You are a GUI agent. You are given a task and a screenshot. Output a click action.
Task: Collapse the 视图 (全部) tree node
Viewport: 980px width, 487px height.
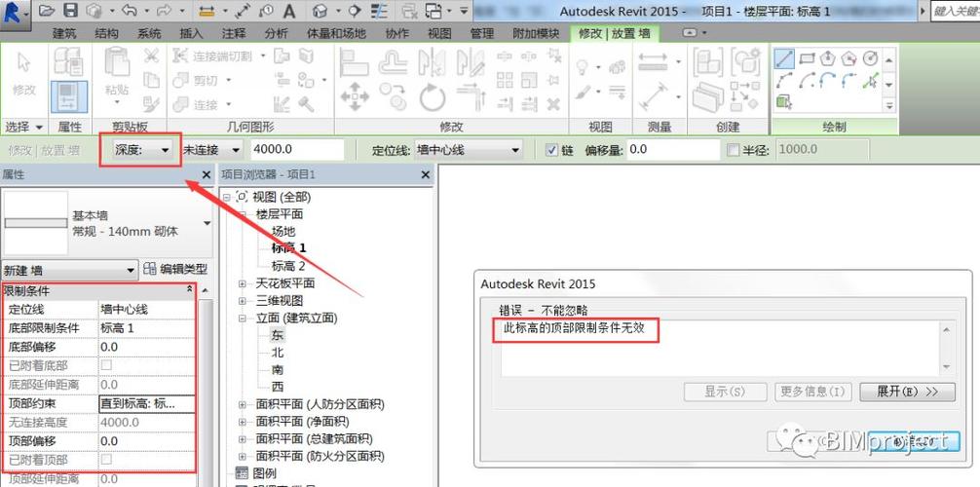pyautogui.click(x=226, y=197)
